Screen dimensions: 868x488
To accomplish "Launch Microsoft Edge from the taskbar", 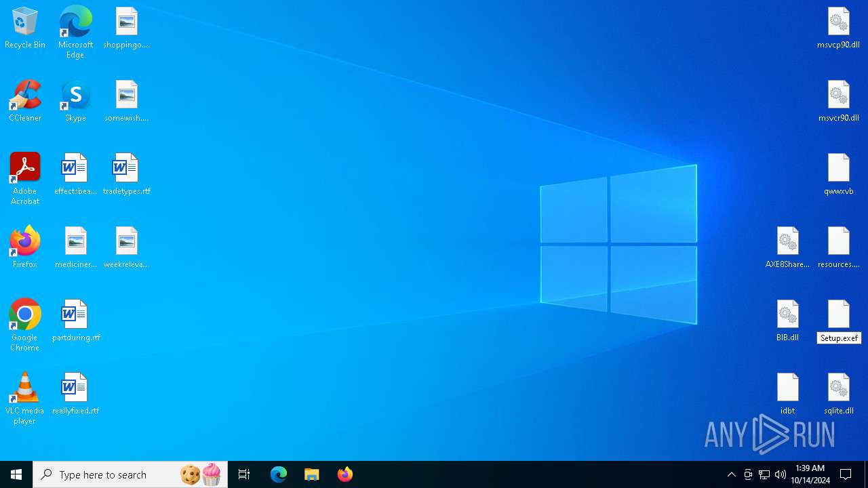I will click(x=279, y=474).
